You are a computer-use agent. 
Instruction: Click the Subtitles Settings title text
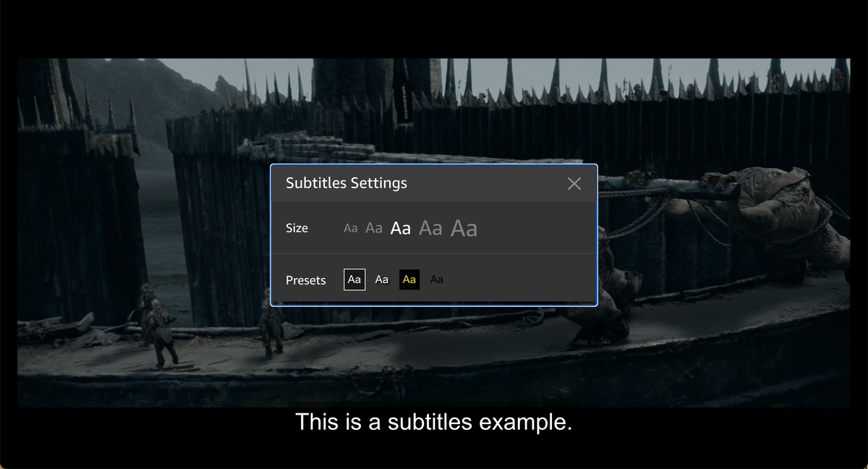tap(346, 183)
